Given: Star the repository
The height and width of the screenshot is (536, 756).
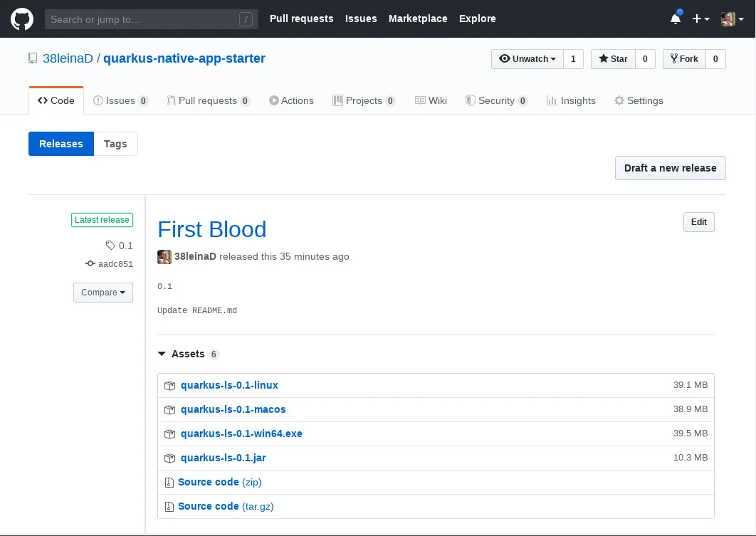Looking at the screenshot, I should tap(614, 59).
